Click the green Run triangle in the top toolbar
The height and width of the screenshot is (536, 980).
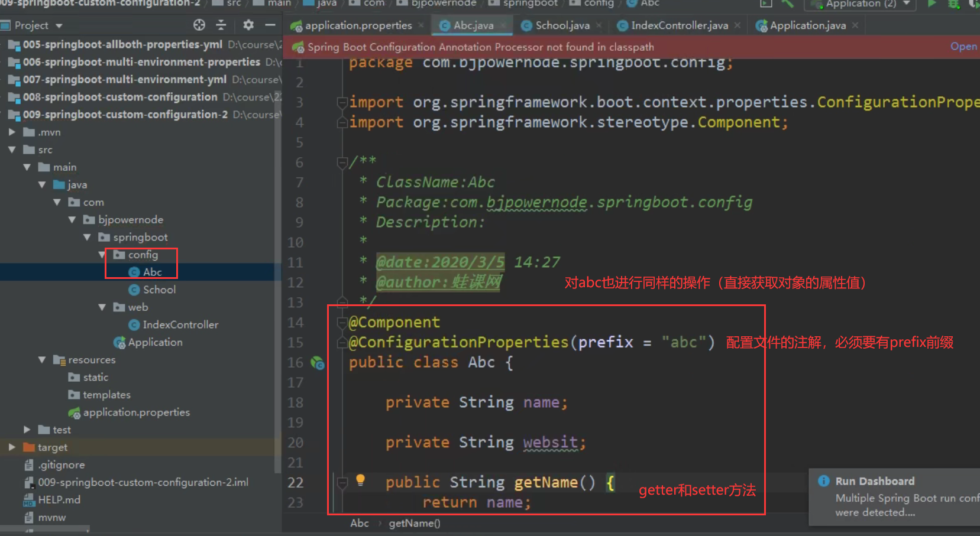932,4
